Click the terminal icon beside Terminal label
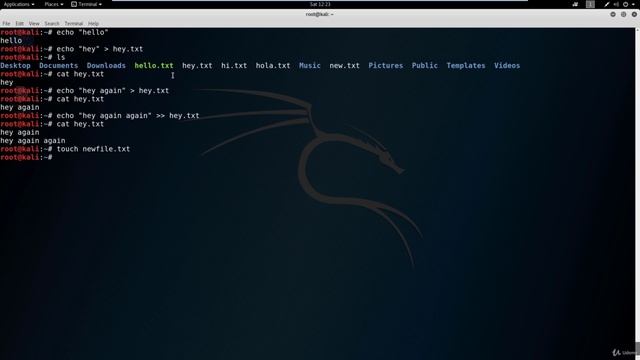Image resolution: width=640 pixels, height=360 pixels. tap(74, 4)
